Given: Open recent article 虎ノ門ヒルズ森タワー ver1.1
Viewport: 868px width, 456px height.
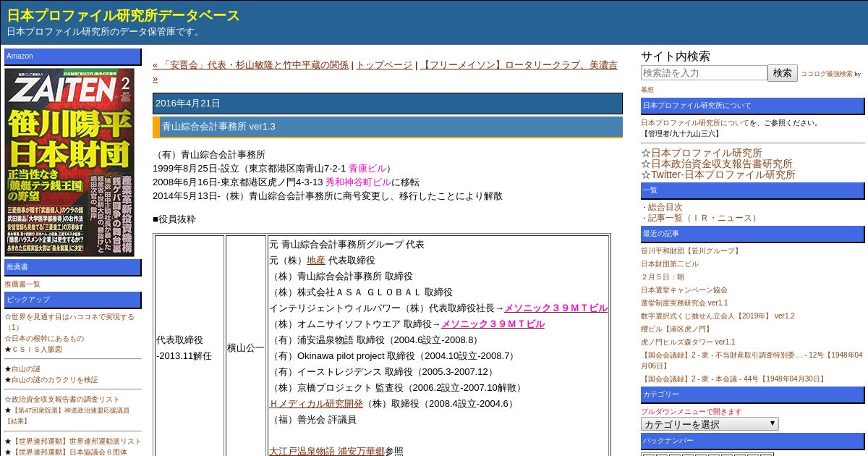Looking at the screenshot, I should 688,342.
